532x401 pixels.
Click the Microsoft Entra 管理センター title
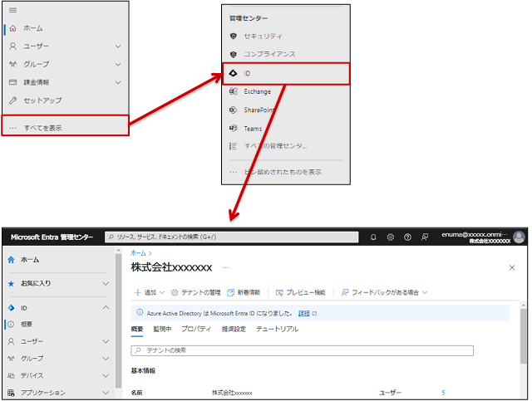point(52,237)
